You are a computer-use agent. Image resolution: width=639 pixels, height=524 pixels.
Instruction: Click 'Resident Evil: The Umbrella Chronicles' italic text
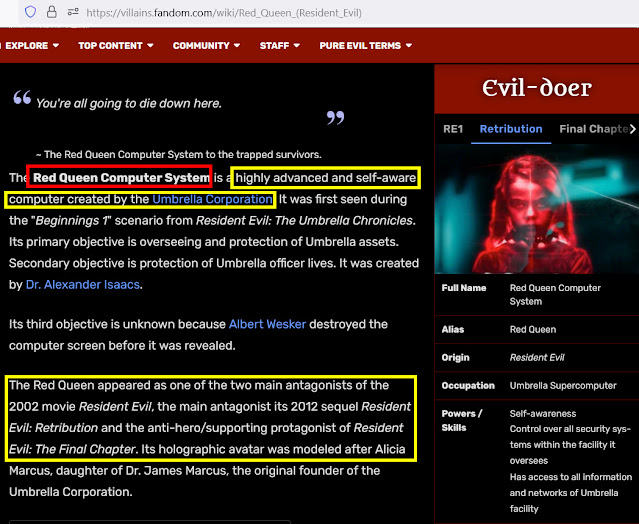[304, 220]
